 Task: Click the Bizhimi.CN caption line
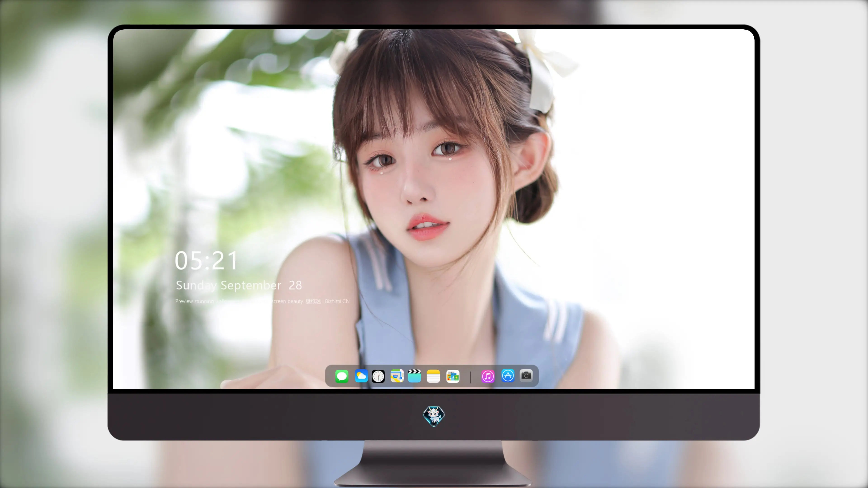point(262,301)
